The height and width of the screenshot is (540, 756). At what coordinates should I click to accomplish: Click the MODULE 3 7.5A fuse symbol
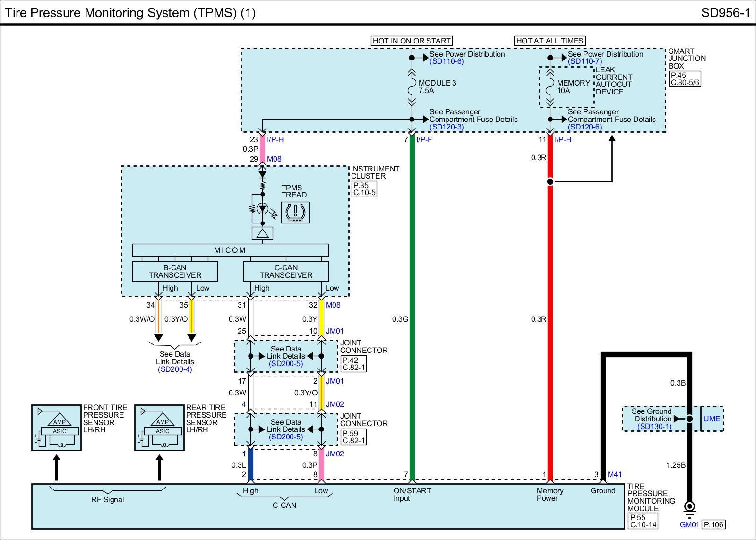[x=412, y=87]
